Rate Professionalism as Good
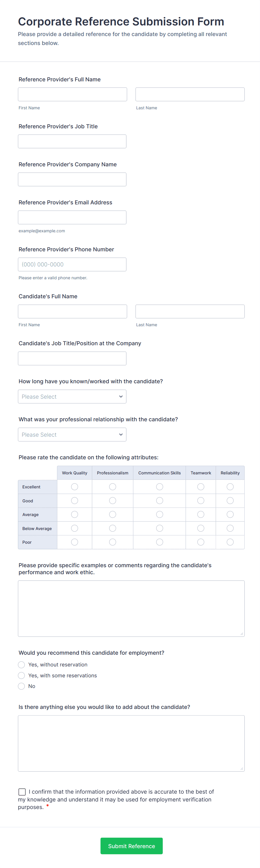 point(112,501)
